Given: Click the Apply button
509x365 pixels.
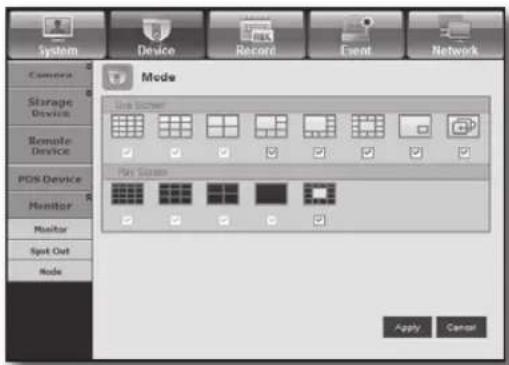Looking at the screenshot, I should point(407,327).
